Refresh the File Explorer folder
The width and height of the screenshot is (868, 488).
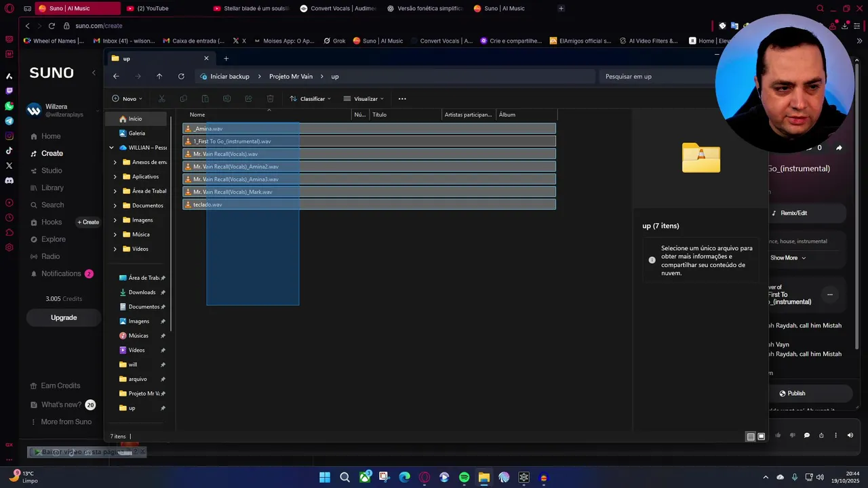click(x=181, y=77)
